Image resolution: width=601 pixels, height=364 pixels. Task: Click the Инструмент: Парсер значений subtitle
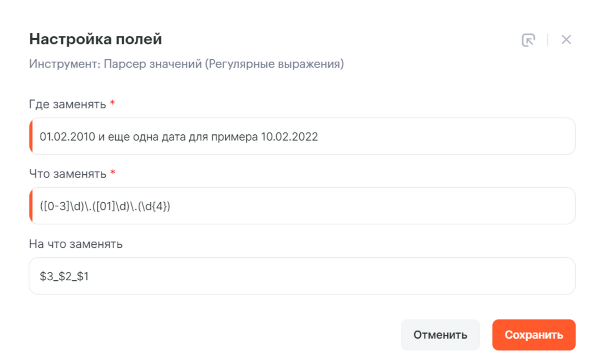point(186,64)
